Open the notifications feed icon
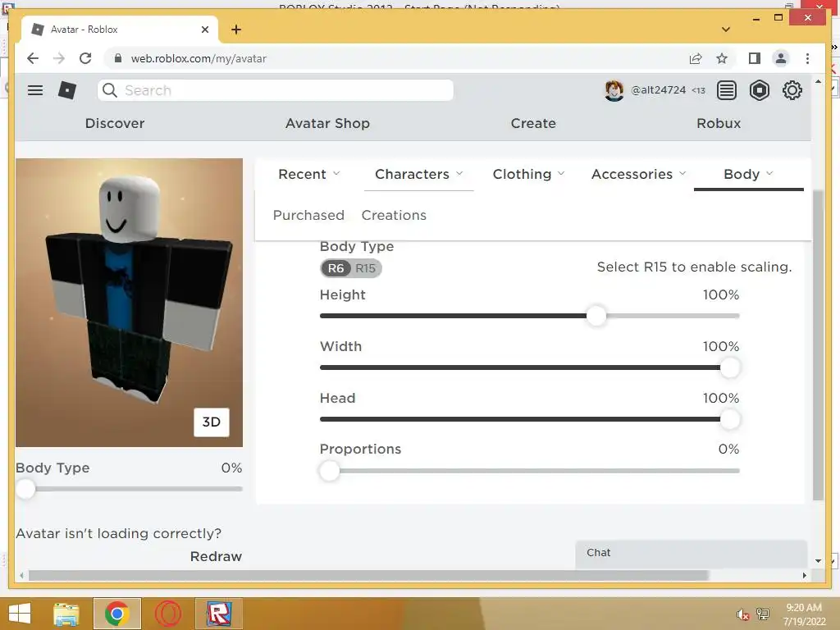The width and height of the screenshot is (840, 630). click(x=727, y=90)
